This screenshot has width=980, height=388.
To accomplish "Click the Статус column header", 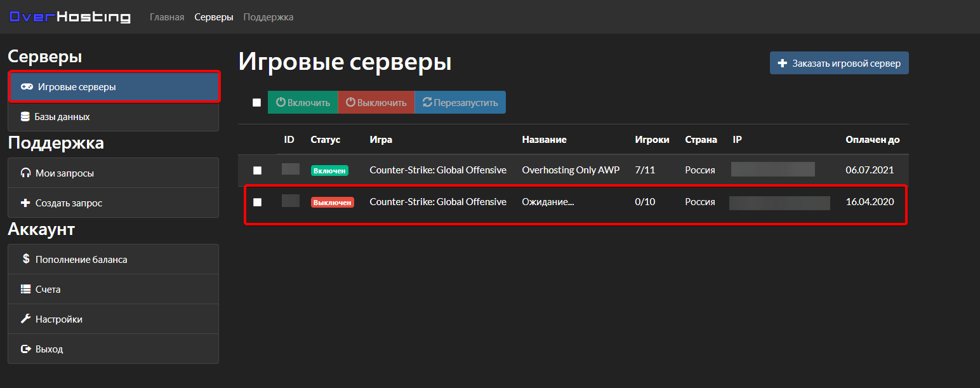I will 326,140.
